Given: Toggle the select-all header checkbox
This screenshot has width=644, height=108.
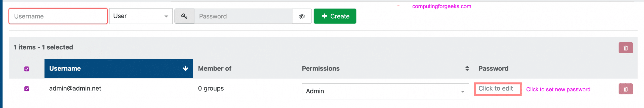Looking at the screenshot, I should click(27, 69).
